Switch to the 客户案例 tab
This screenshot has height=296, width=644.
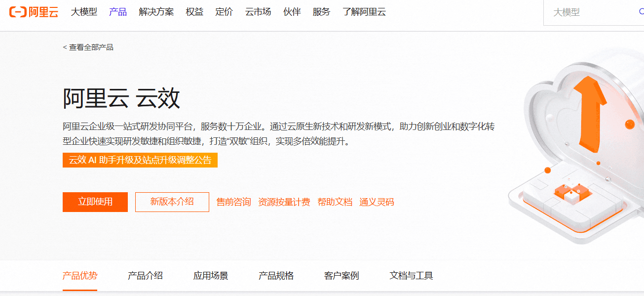[x=341, y=276]
